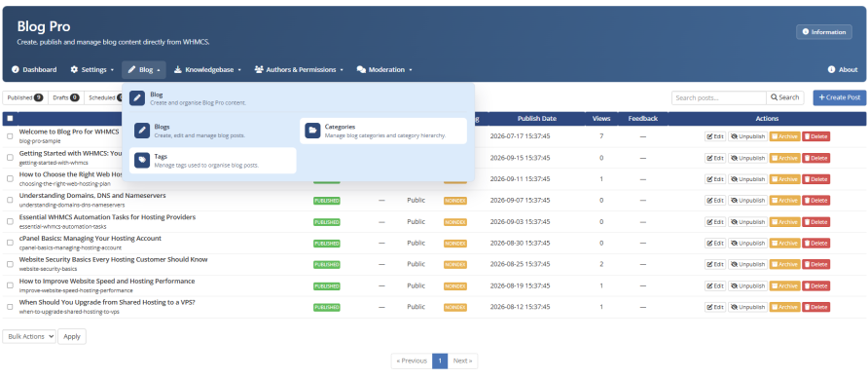Check the Essential WHMCS Automation Tasks row
This screenshot has width=868, height=379.
(x=10, y=221)
